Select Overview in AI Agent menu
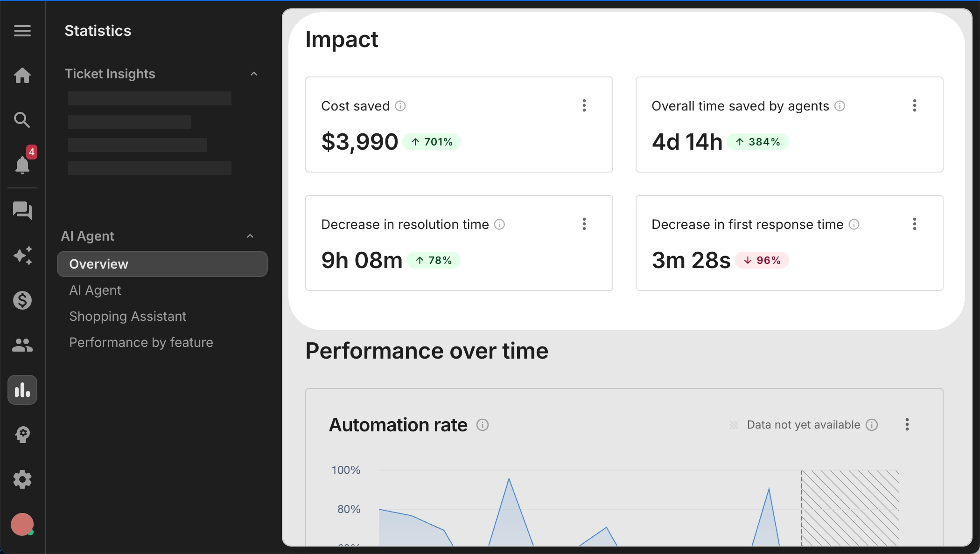980x554 pixels. point(162,264)
